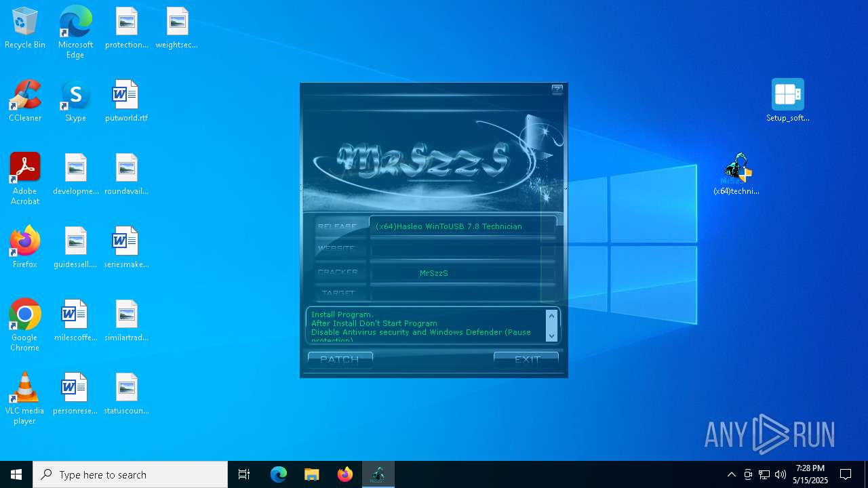Open the CCleaner desktop shortcut
The image size is (868, 488).
coord(25,102)
